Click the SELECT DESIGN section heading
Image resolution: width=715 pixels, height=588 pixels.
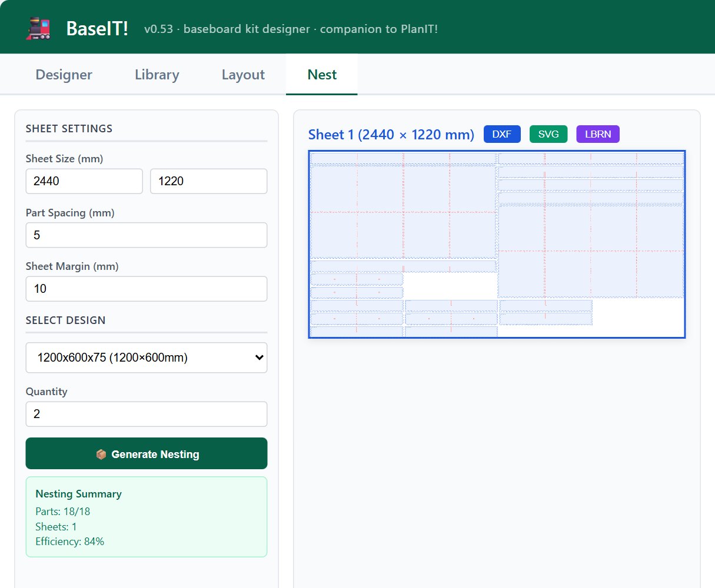(x=65, y=320)
